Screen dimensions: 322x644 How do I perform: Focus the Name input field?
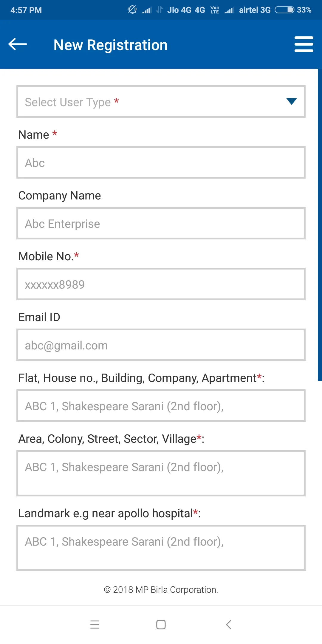(x=161, y=162)
